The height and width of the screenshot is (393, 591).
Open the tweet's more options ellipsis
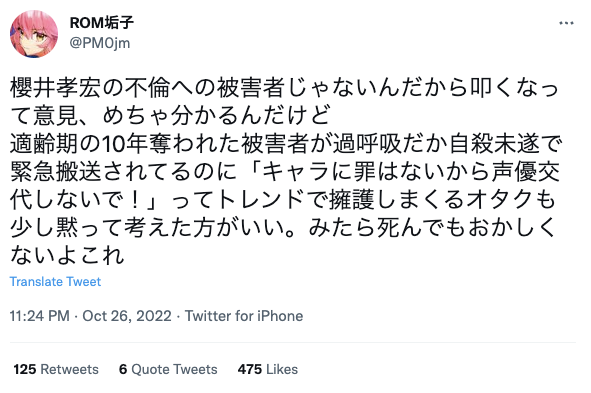566,23
